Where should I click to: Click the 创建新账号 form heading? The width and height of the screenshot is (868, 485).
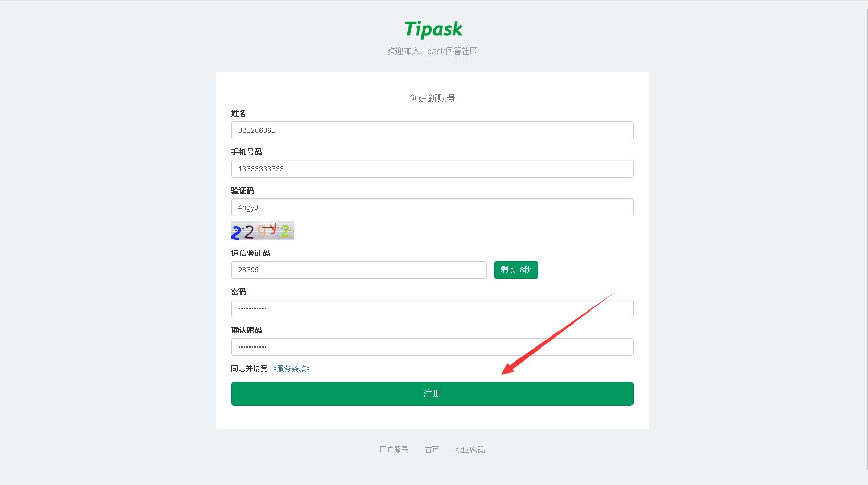432,98
